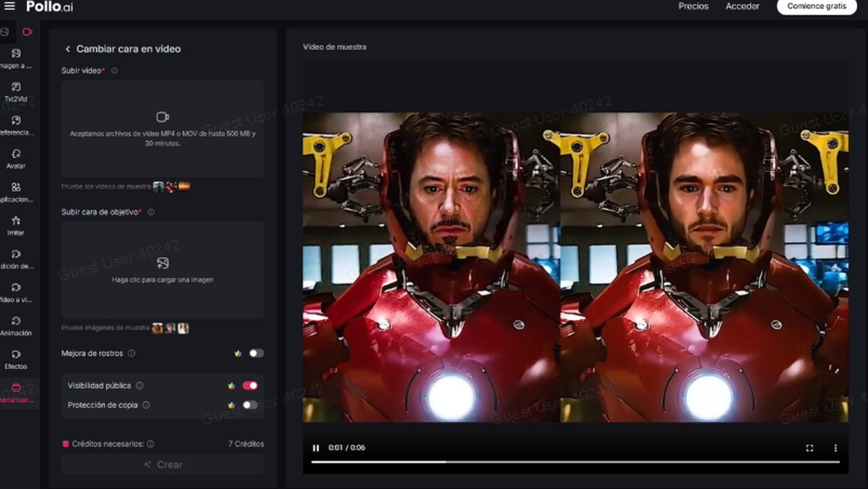Open the Edición de video sidebar tool

[x=16, y=259]
